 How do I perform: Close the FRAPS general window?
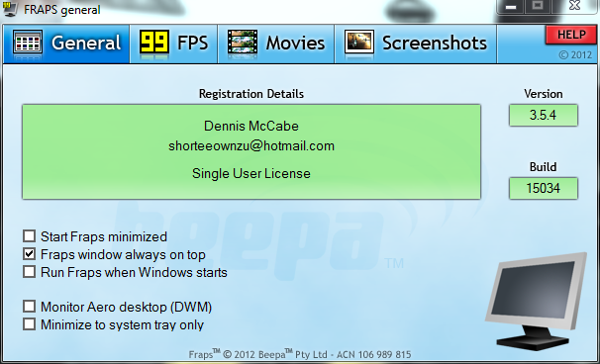[574, 6]
